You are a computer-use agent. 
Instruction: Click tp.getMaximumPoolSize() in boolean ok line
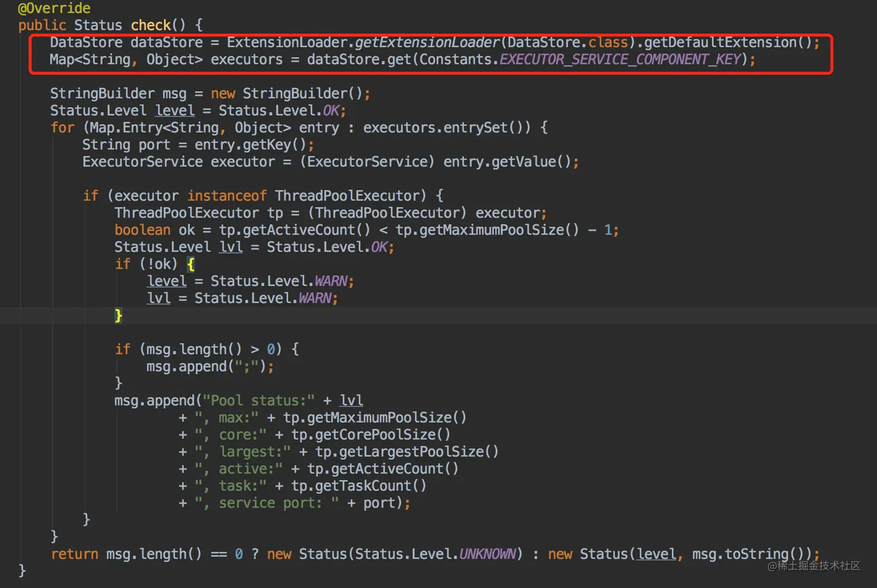click(487, 230)
